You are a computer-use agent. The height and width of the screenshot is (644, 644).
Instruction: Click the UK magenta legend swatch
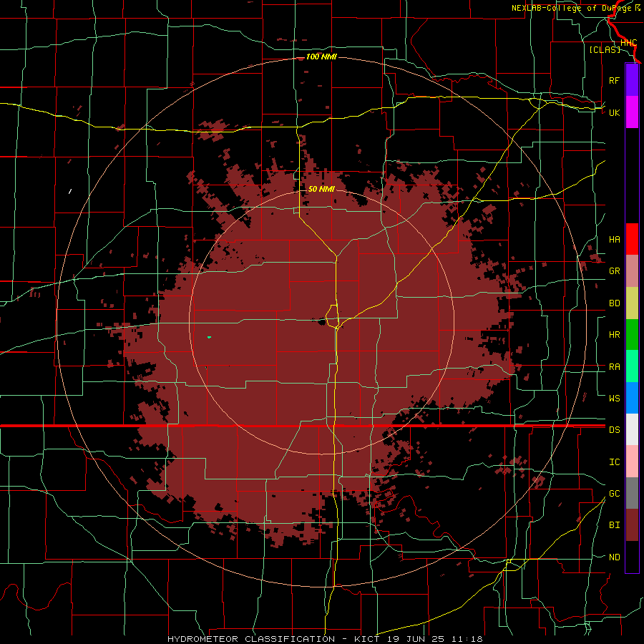point(632,112)
